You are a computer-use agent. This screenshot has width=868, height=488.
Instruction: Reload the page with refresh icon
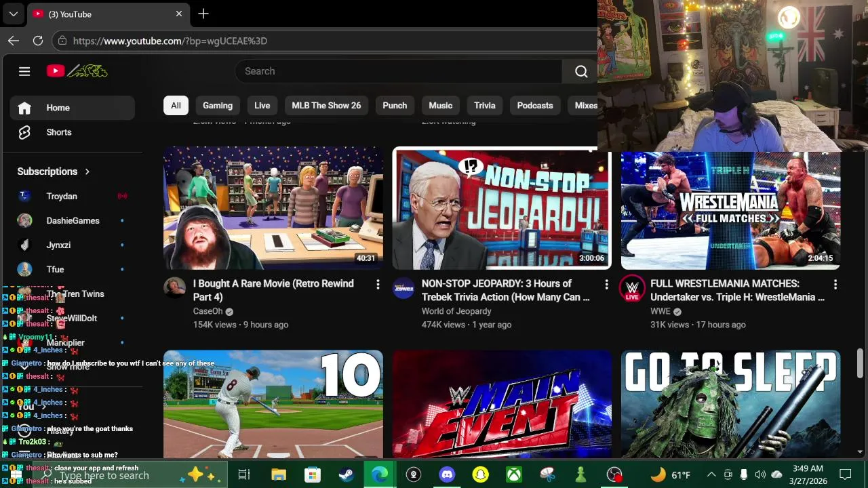(38, 41)
